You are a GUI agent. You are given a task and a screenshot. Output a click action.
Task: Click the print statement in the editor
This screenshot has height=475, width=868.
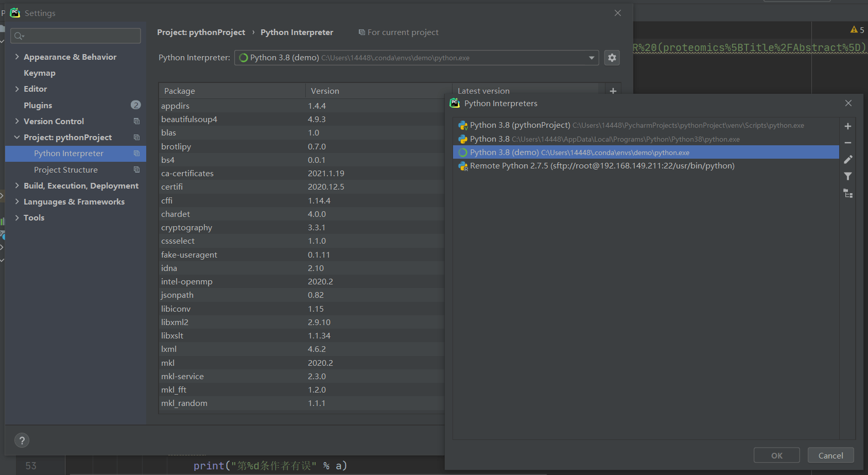pos(270,466)
